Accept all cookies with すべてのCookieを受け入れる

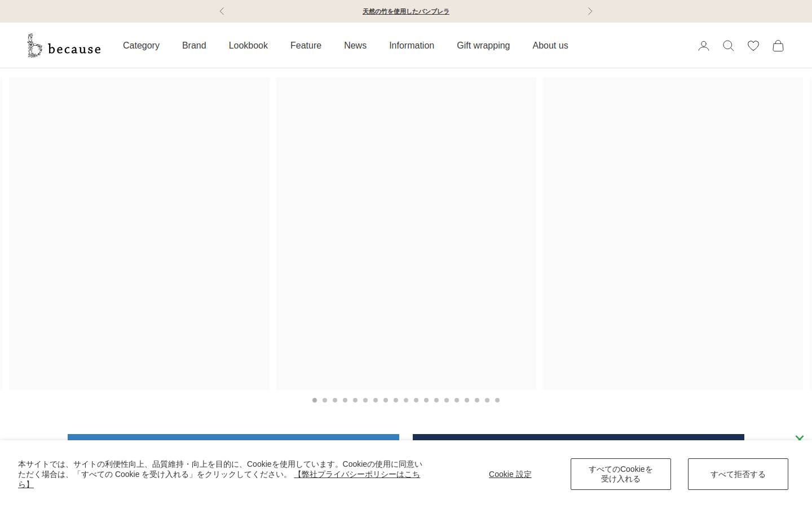[621, 474]
